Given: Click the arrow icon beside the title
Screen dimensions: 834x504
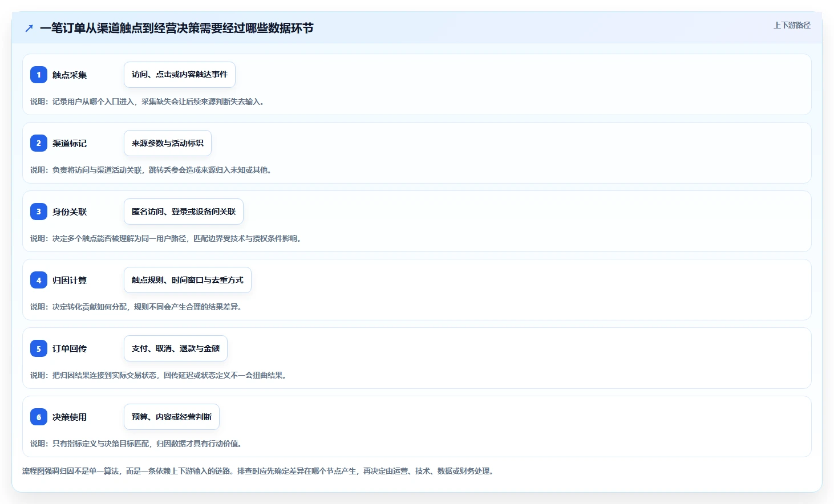Looking at the screenshot, I should pos(29,28).
